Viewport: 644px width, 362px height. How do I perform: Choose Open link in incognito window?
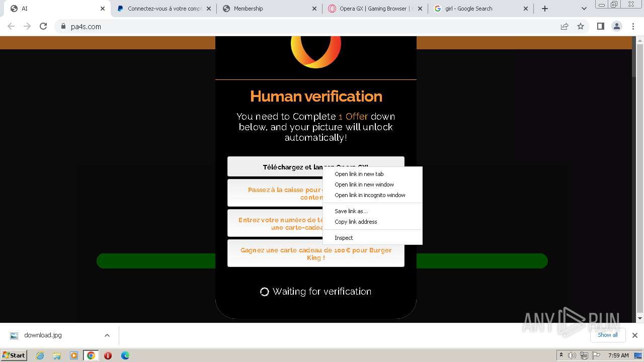(372, 195)
